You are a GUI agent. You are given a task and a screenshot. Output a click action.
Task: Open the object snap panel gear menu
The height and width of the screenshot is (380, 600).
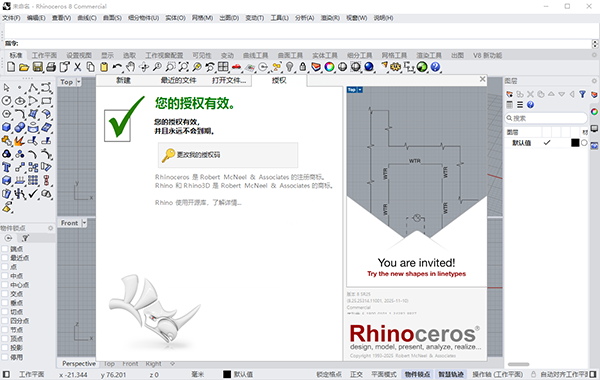(x=51, y=228)
